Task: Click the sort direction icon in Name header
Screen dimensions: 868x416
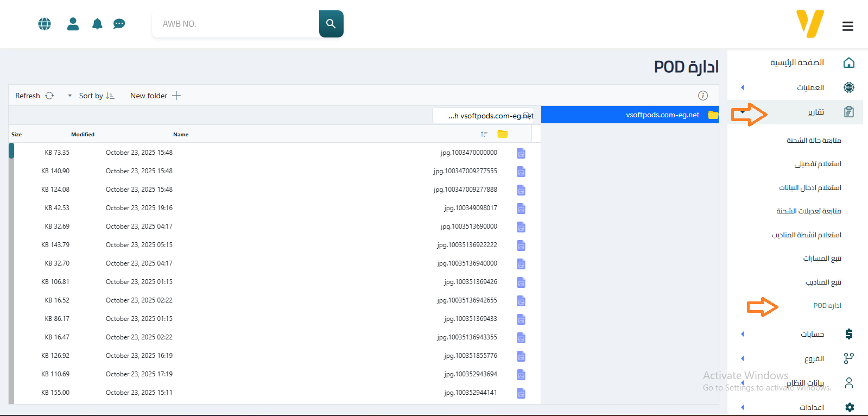Action: click(484, 134)
